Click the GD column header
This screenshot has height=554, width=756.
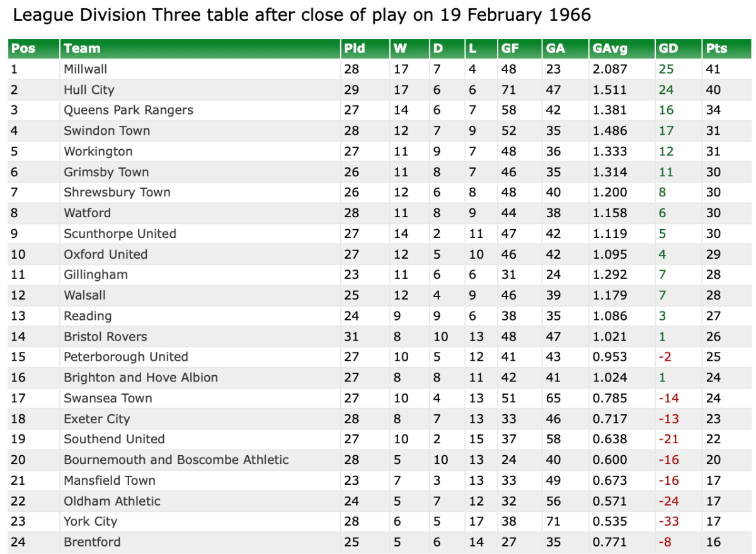[x=668, y=48]
